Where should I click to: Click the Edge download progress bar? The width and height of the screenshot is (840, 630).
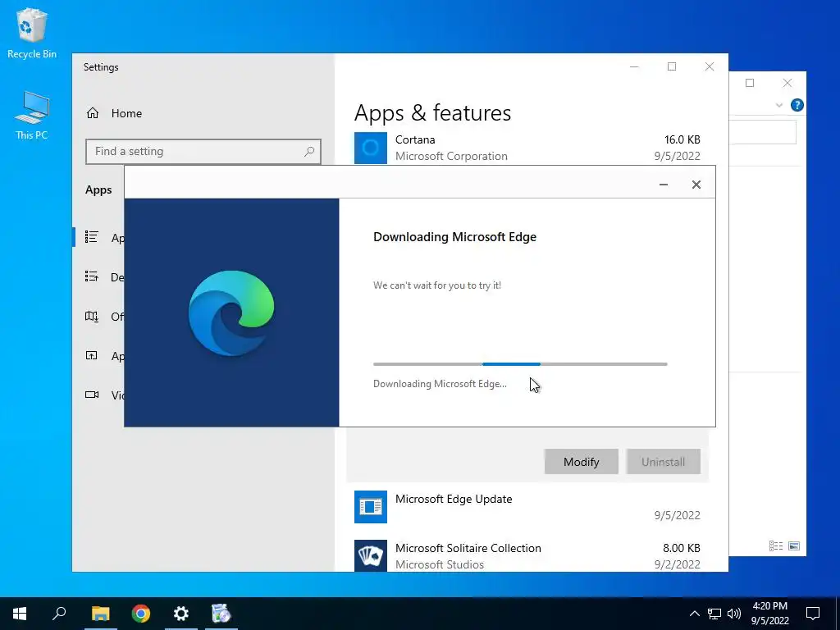tap(520, 364)
